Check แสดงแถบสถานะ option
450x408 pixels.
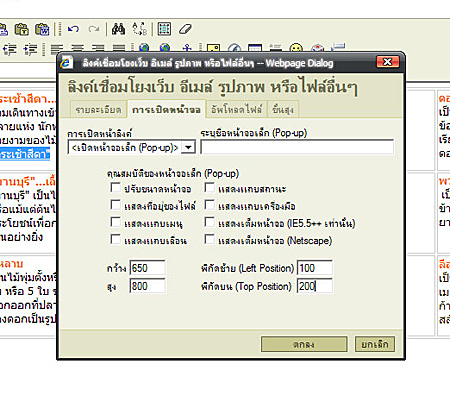(x=209, y=187)
